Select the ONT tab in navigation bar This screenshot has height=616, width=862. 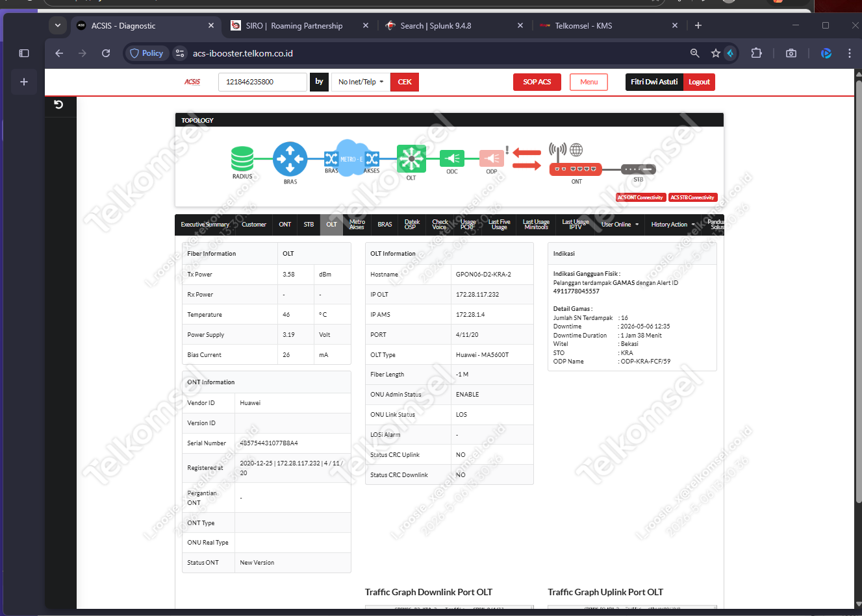(x=285, y=225)
